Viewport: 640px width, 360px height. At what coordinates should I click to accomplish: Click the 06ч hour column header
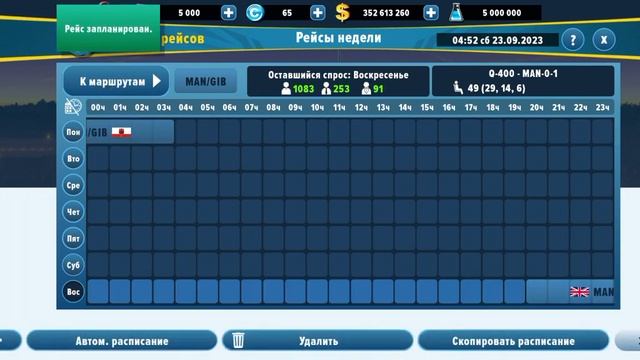[x=229, y=107]
